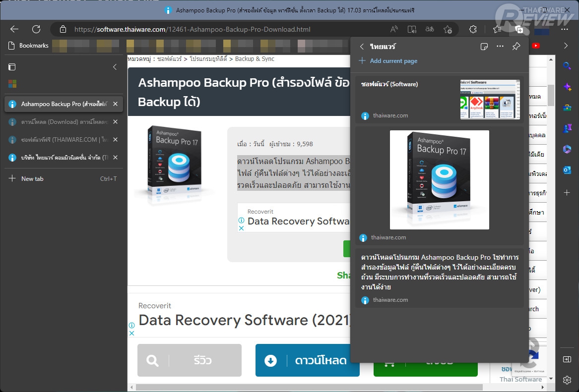This screenshot has height=392, width=579.
Task: Toggle the sidebar visibility icon
Action: click(x=567, y=359)
